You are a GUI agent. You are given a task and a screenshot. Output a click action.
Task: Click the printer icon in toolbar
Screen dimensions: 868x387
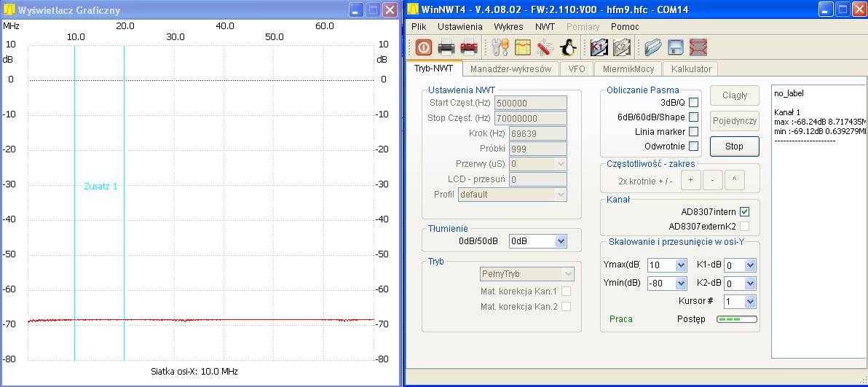[446, 47]
